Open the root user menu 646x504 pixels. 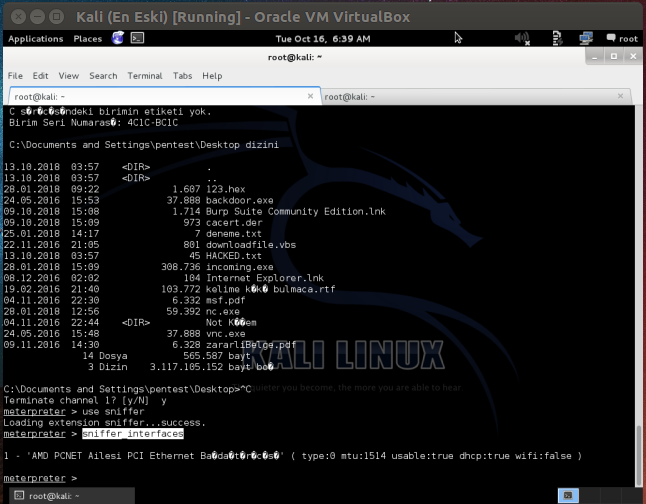tap(622, 39)
